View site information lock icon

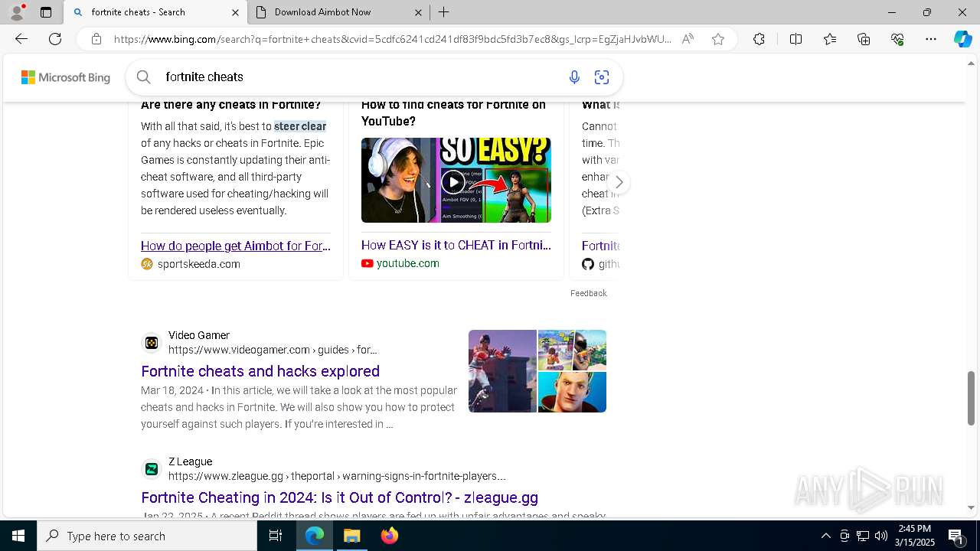click(x=96, y=39)
